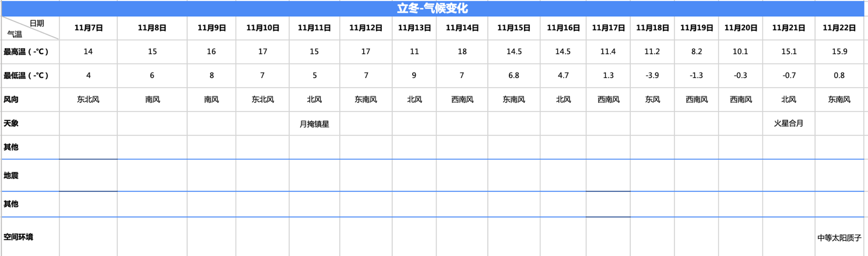868x256 pixels.
Task: Click the high temperature cell 11.4
Action: [608, 52]
